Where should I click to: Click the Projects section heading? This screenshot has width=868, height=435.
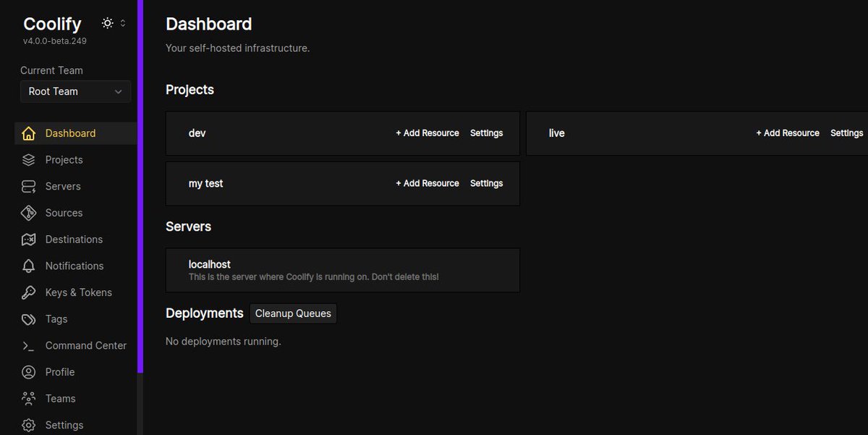click(190, 90)
